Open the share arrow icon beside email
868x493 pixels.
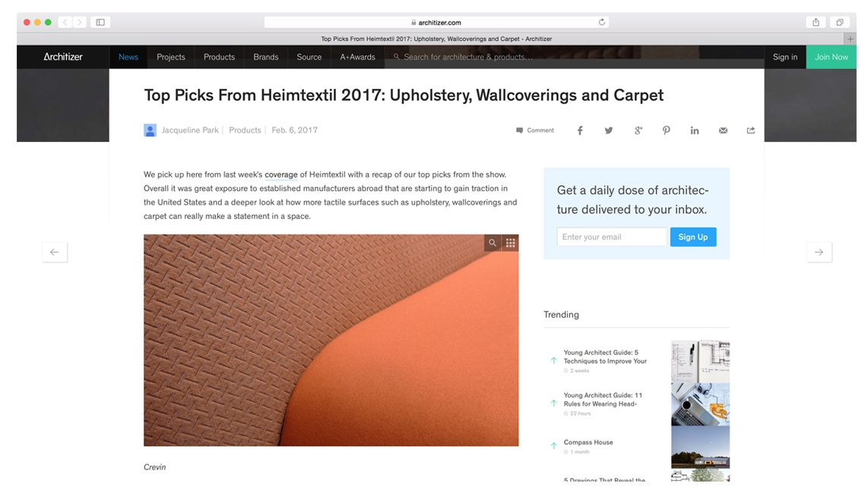(751, 131)
